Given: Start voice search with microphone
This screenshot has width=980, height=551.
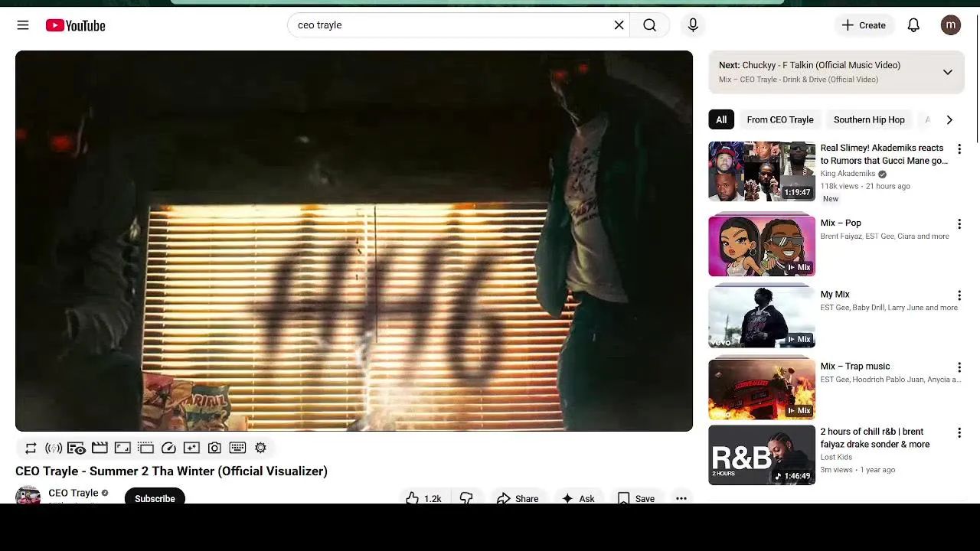Looking at the screenshot, I should (x=693, y=25).
